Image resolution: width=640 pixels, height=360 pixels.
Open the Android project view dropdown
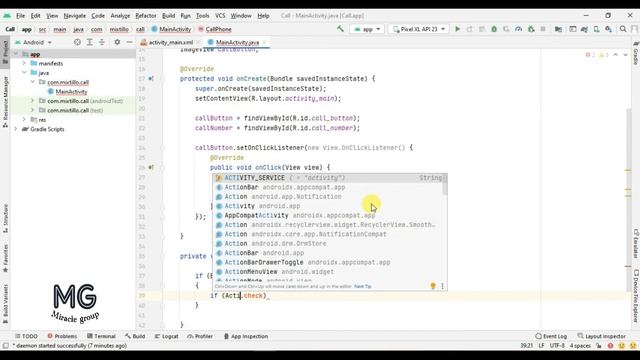pos(33,42)
